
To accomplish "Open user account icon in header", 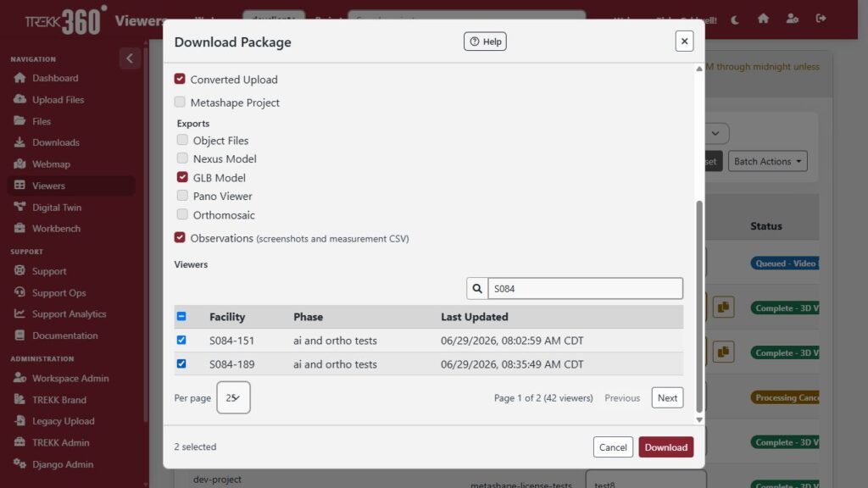I will [x=793, y=19].
